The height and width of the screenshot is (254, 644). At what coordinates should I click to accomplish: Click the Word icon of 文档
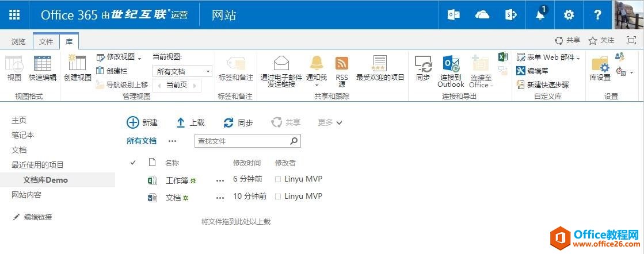[153, 198]
